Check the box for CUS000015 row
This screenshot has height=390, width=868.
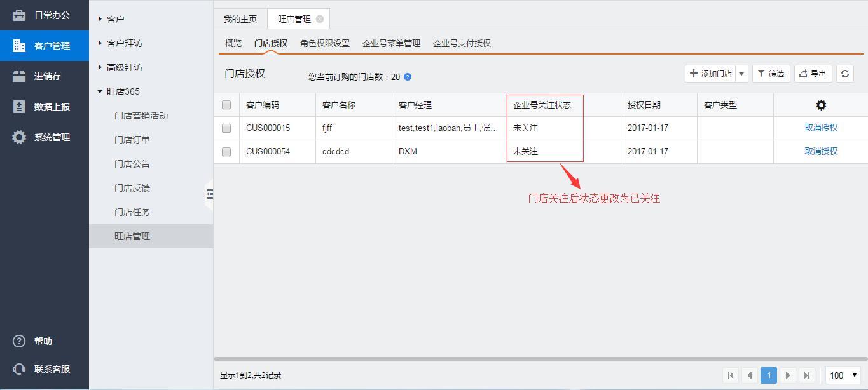[x=226, y=128]
